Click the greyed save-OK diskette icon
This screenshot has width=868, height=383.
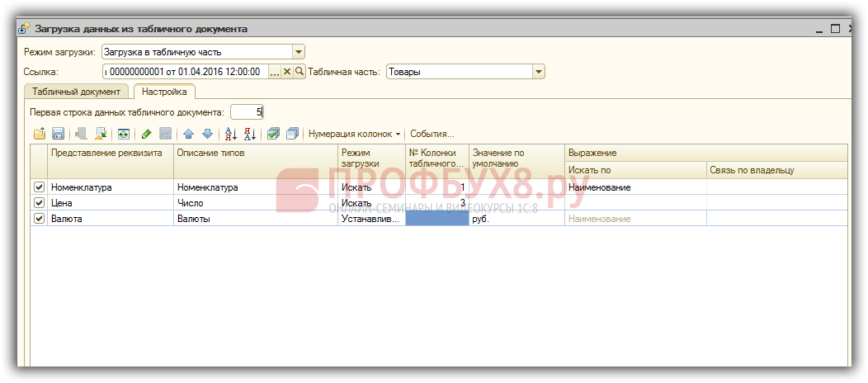tap(165, 134)
